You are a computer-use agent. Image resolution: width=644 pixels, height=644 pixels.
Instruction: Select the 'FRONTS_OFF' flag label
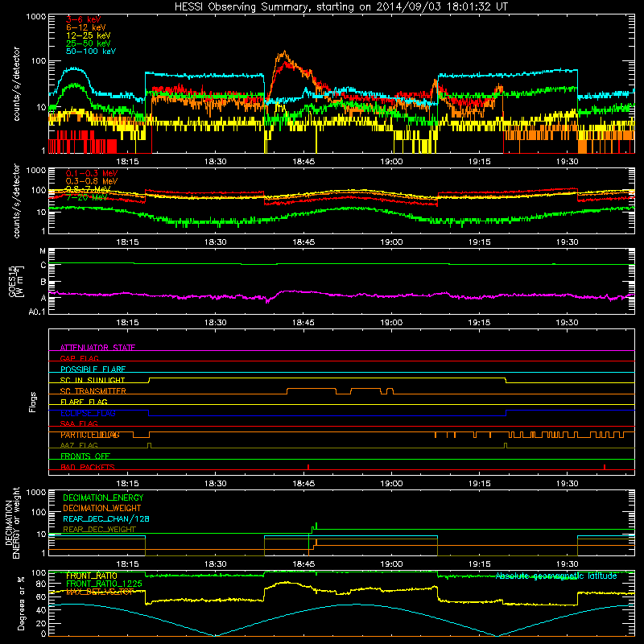coord(85,456)
